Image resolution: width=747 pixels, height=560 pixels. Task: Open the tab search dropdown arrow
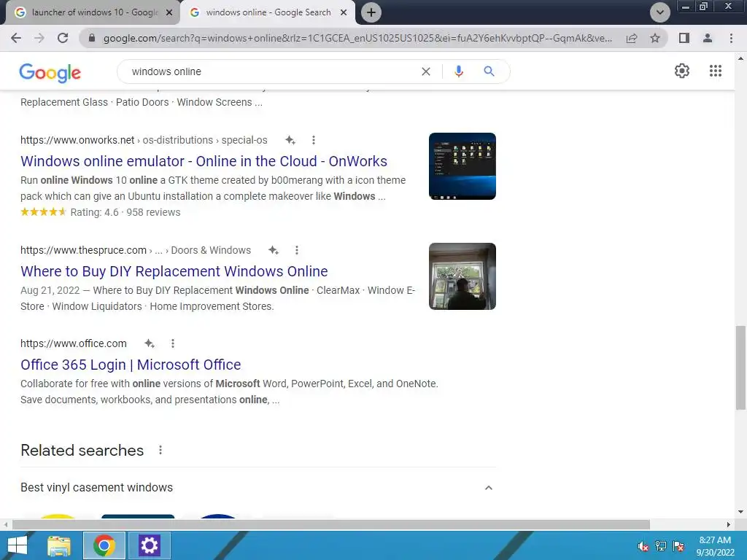click(x=659, y=12)
